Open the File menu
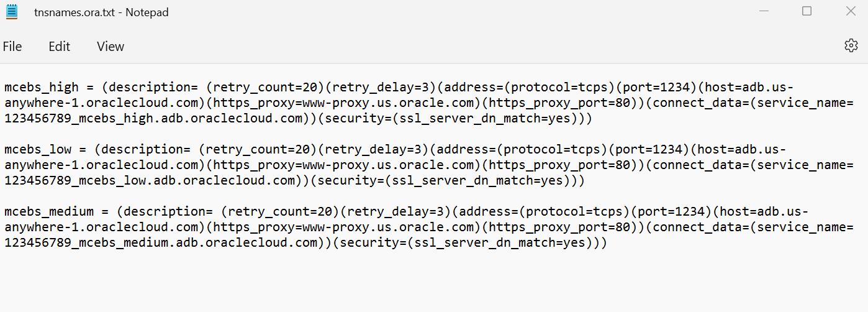 pyautogui.click(x=12, y=47)
